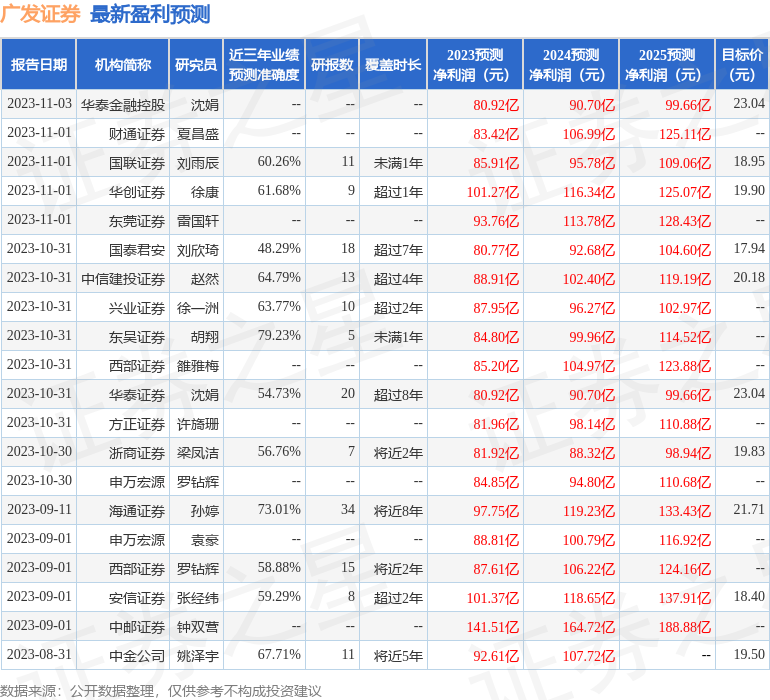Select the 覆盖时长 column header
The height and width of the screenshot is (700, 770).
click(393, 64)
